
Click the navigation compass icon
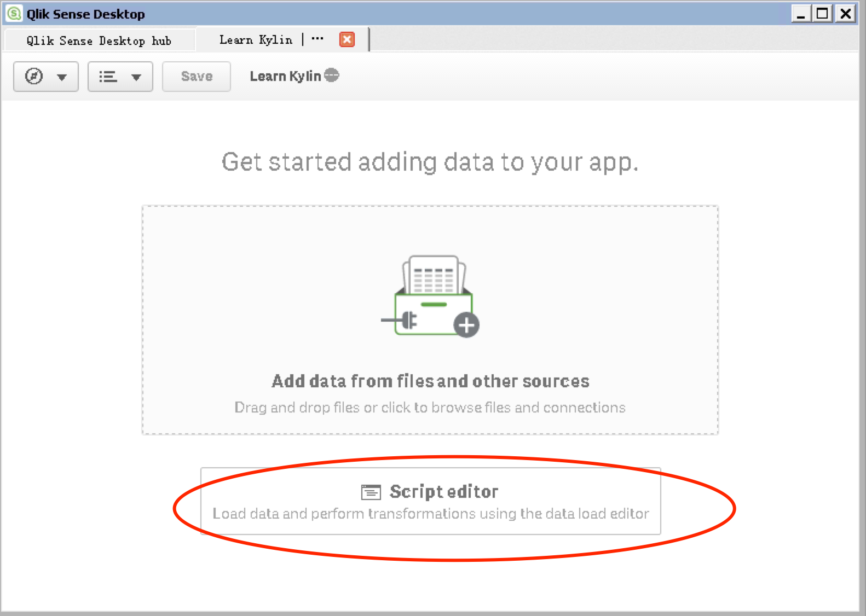pyautogui.click(x=34, y=76)
